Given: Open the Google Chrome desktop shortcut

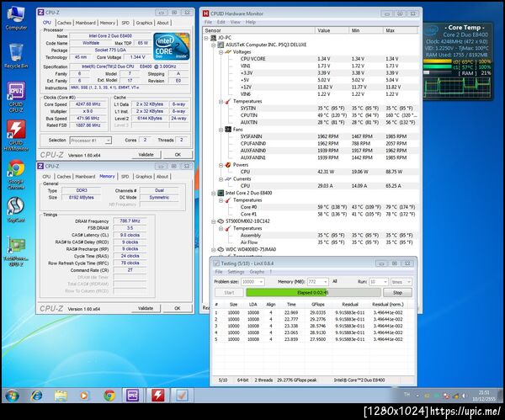Looking at the screenshot, I should pos(16,174).
